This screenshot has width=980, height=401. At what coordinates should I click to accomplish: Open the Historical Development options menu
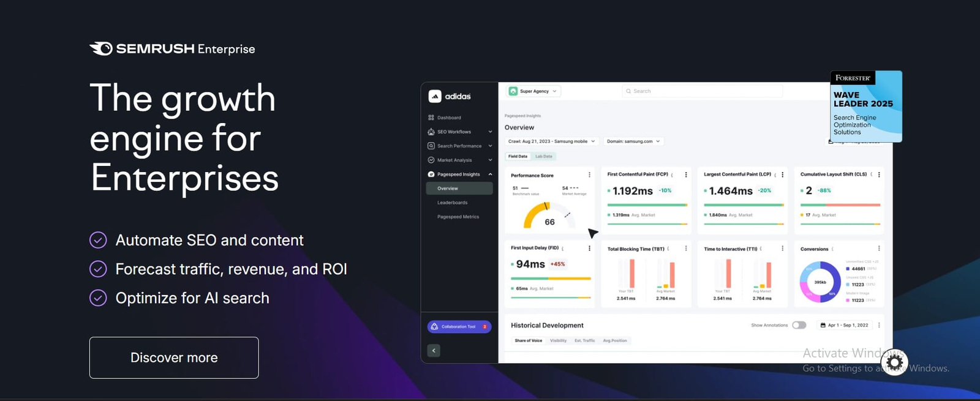[x=879, y=325]
